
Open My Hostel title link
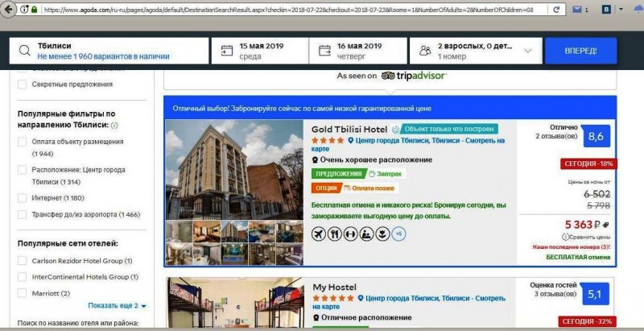pos(334,287)
